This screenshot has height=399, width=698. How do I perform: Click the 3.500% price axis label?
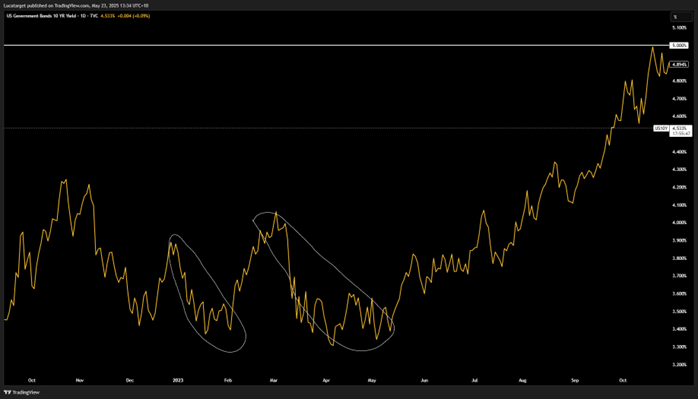click(679, 311)
